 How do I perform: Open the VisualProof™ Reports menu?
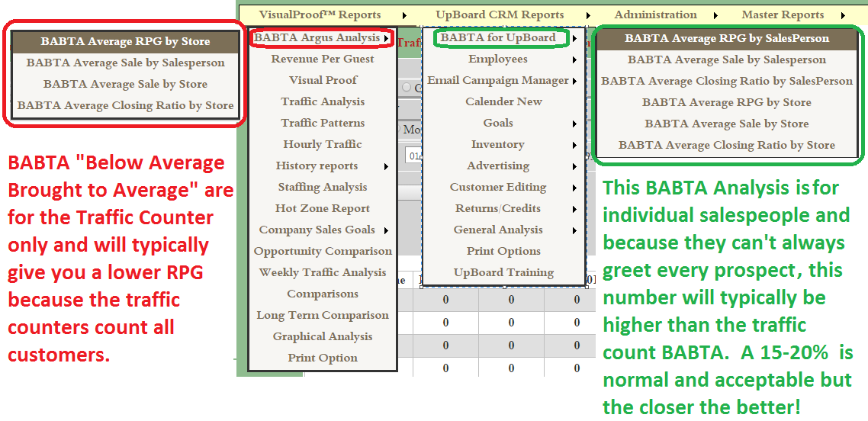click(x=320, y=15)
